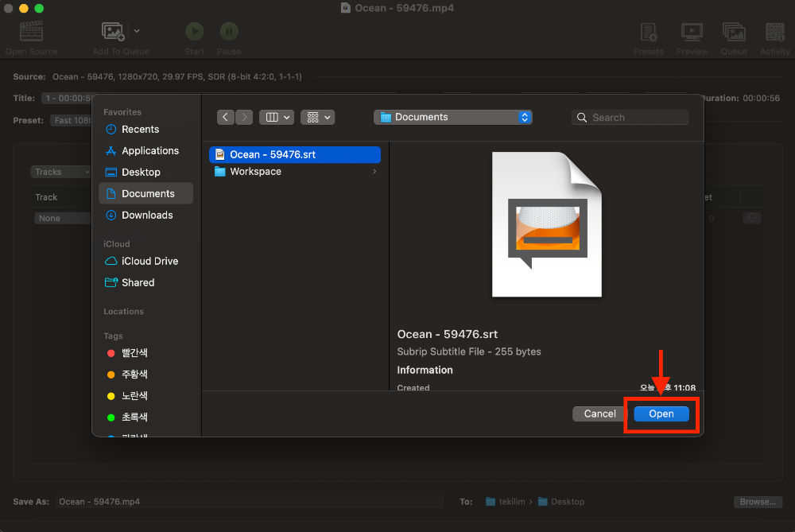Open the grouping options dropdown
Image resolution: width=795 pixels, height=532 pixels.
318,117
